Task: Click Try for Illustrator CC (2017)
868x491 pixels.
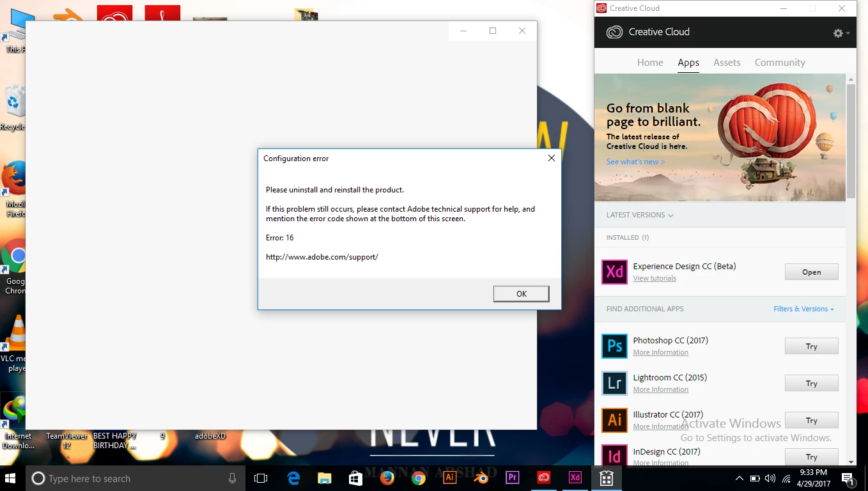Action: 811,420
